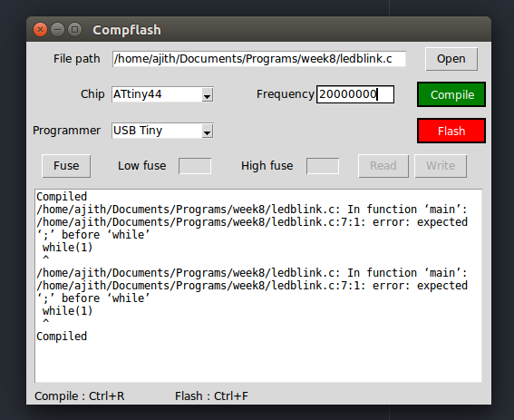Select the Low fuse entry box

click(195, 166)
